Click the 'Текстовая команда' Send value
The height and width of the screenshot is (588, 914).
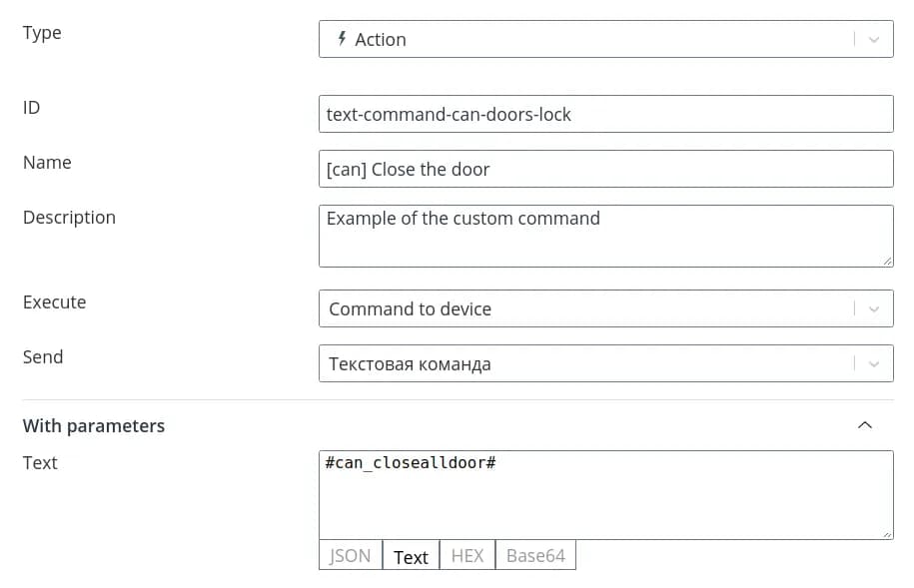click(411, 364)
